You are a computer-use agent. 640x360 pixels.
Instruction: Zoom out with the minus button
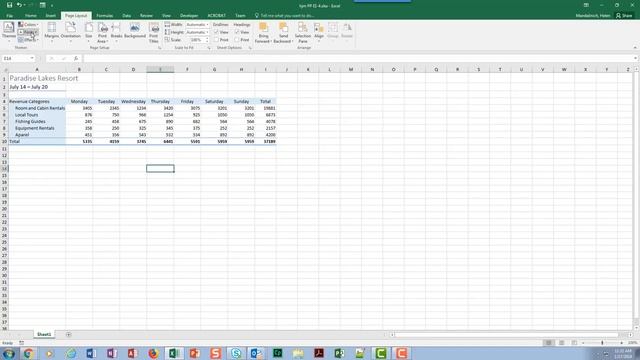(583, 343)
